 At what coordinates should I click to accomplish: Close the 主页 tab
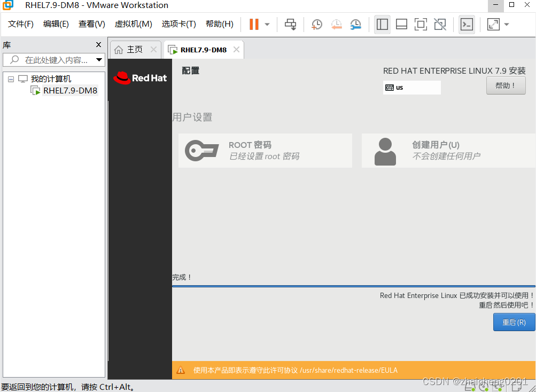pos(154,50)
